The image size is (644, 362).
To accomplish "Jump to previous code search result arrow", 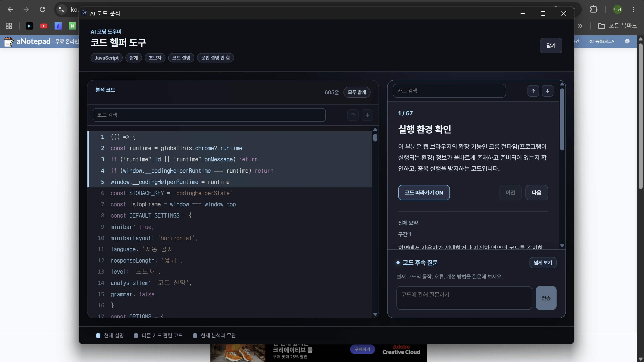I will 353,115.
